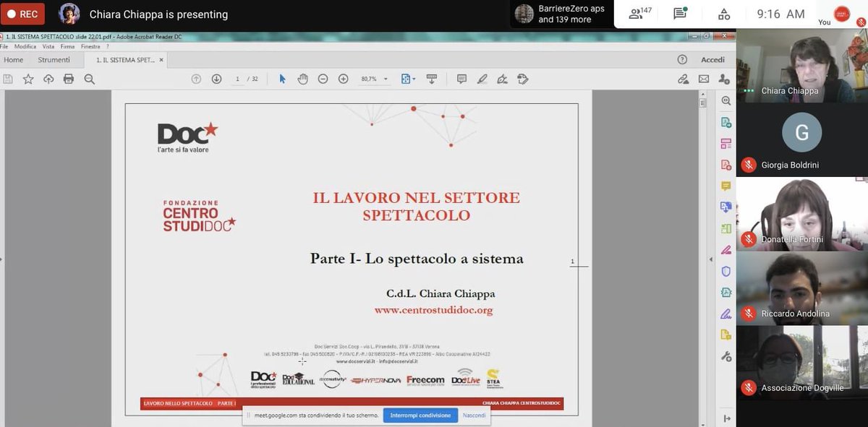Click the REC recording indicator
This screenshot has height=427, width=868.
(22, 14)
